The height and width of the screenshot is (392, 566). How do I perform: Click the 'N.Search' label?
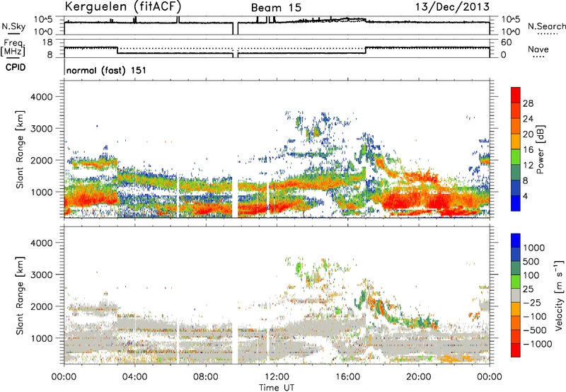point(547,26)
